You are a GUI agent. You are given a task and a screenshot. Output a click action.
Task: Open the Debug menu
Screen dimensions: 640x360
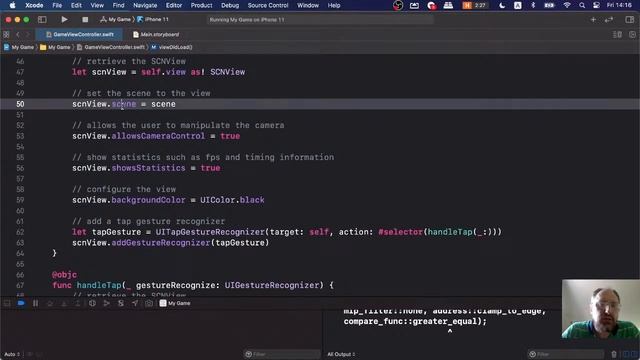(230, 5)
